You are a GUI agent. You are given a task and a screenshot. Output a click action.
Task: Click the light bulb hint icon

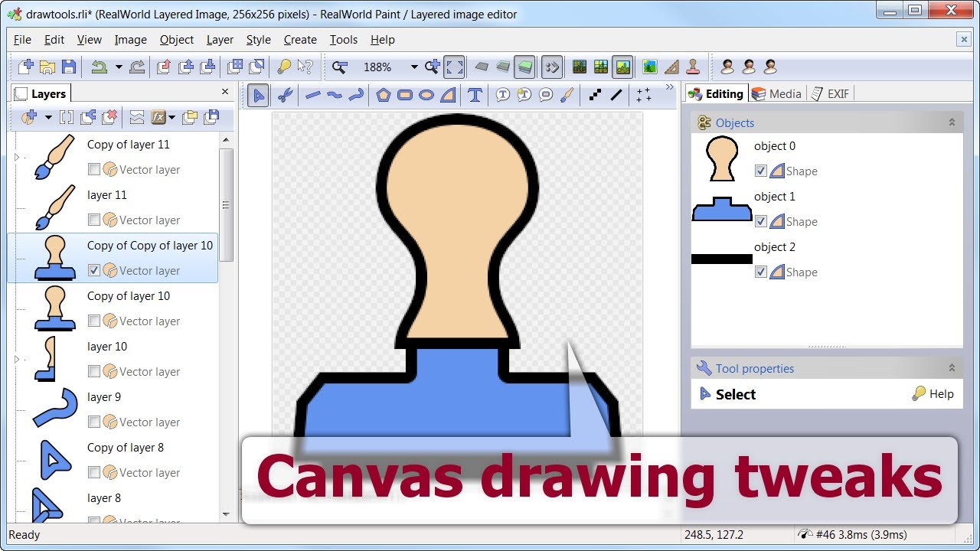click(x=284, y=67)
